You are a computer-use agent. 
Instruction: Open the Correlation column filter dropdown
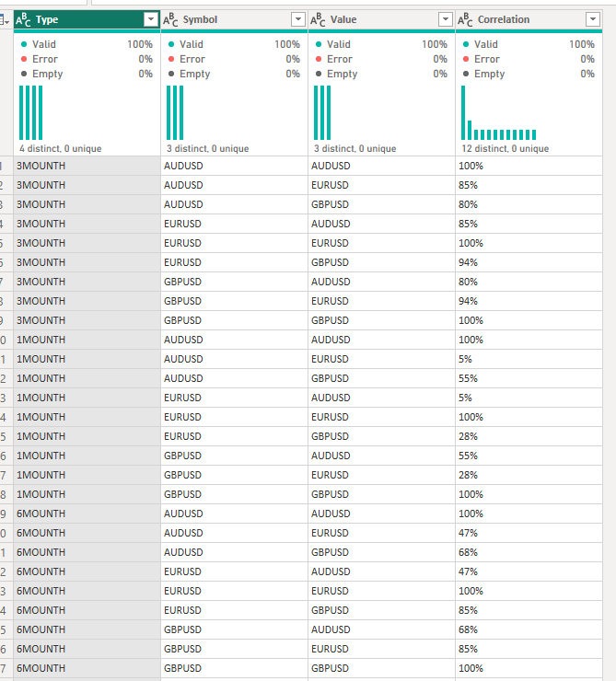(x=593, y=19)
